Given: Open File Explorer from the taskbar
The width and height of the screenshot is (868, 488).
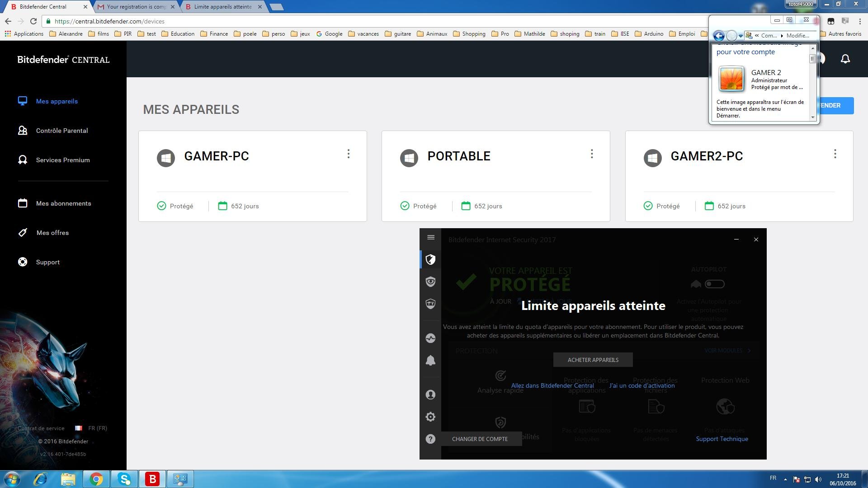Looking at the screenshot, I should pos(68,479).
